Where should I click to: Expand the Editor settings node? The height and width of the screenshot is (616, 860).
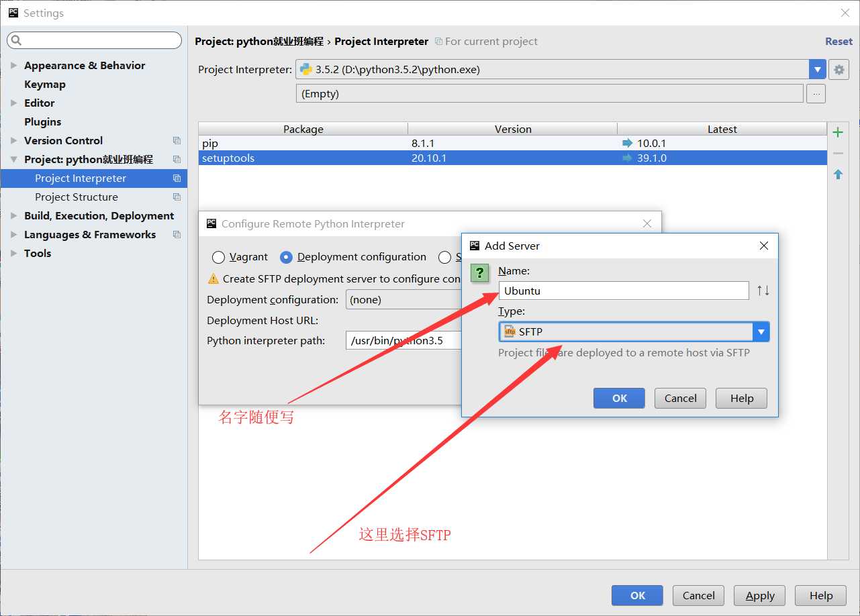click(13, 103)
